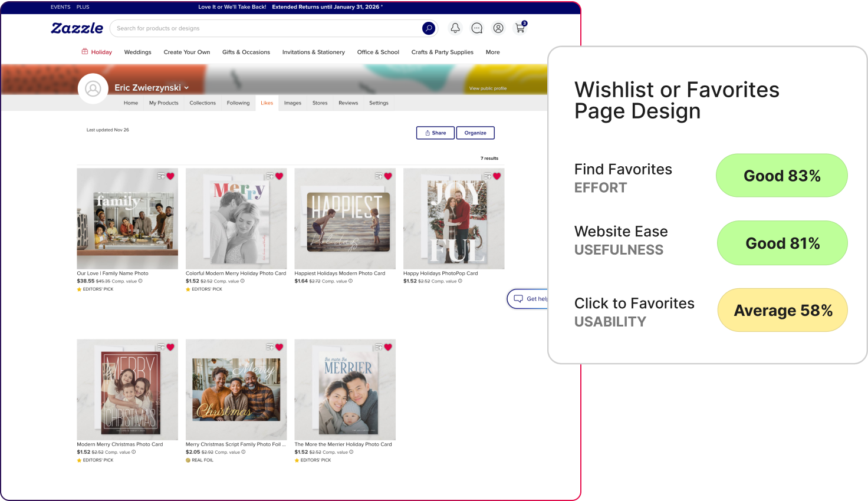This screenshot has height=501, width=868.
Task: Switch to the Collections tab
Action: point(202,103)
